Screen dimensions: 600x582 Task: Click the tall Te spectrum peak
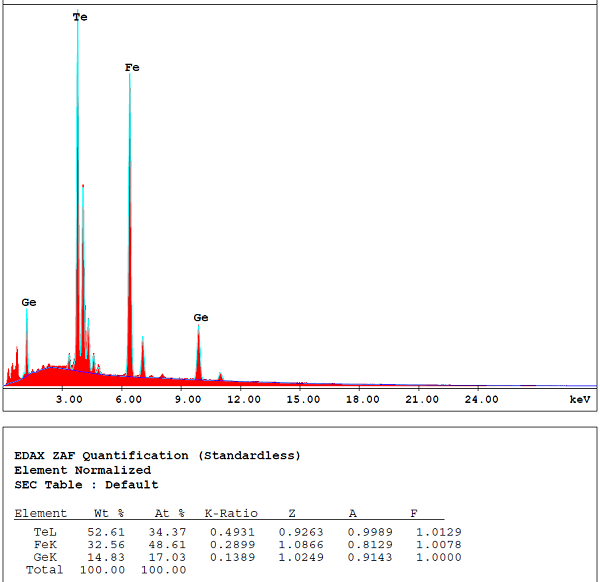(x=78, y=191)
